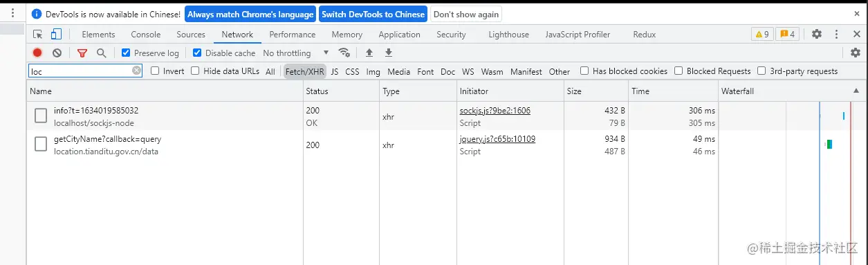Image resolution: width=868 pixels, height=265 pixels.
Task: Enable the Invert filter checkbox
Action: [155, 71]
